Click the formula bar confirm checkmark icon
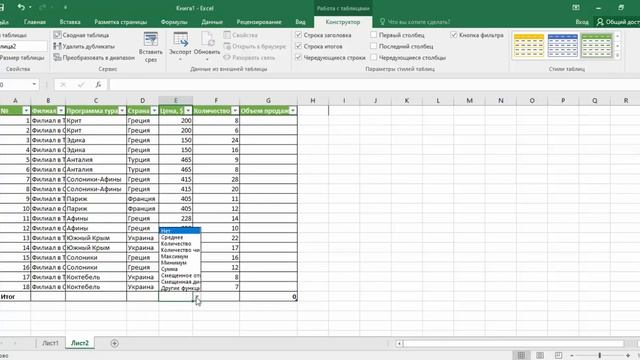 tap(81, 84)
